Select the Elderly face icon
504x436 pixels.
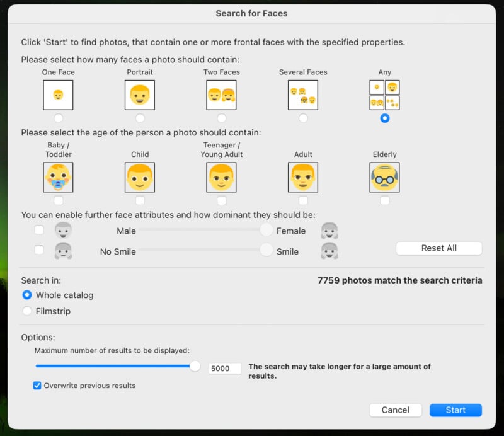[x=384, y=177]
